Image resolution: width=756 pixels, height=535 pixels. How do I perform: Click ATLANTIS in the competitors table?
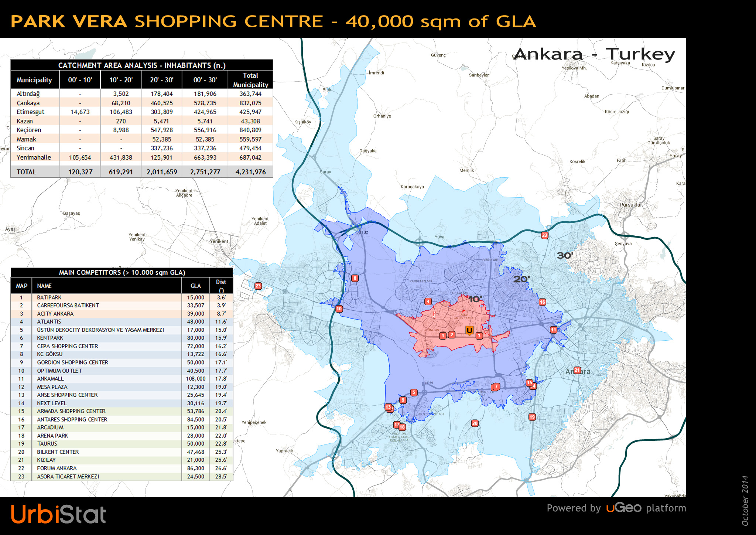[x=49, y=322]
